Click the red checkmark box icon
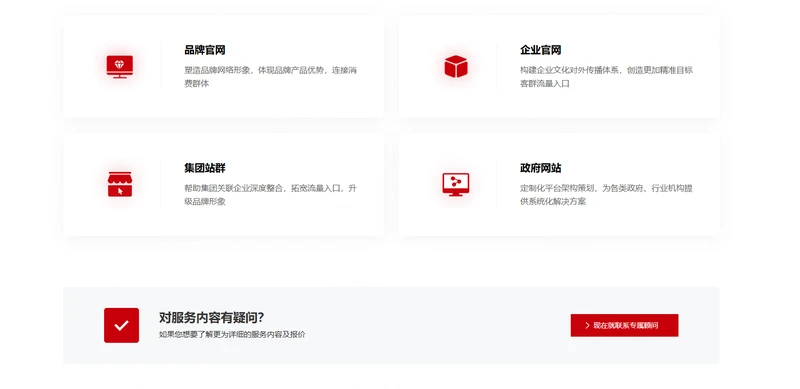Image resolution: width=800 pixels, height=389 pixels. (x=121, y=325)
